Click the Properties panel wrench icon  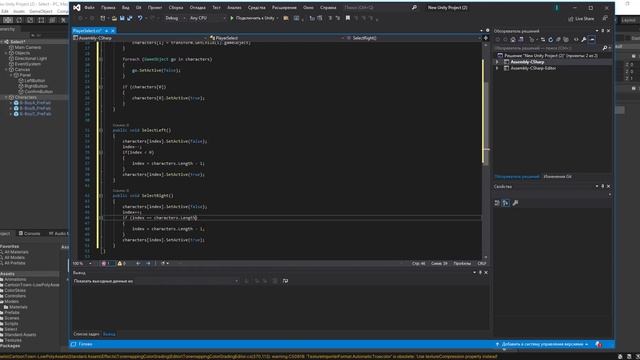pyautogui.click(x=515, y=203)
